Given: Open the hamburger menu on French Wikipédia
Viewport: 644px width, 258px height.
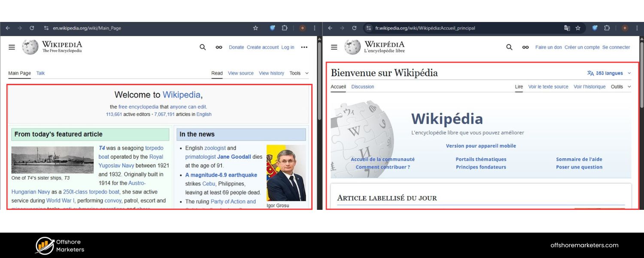Looking at the screenshot, I should [x=334, y=47].
